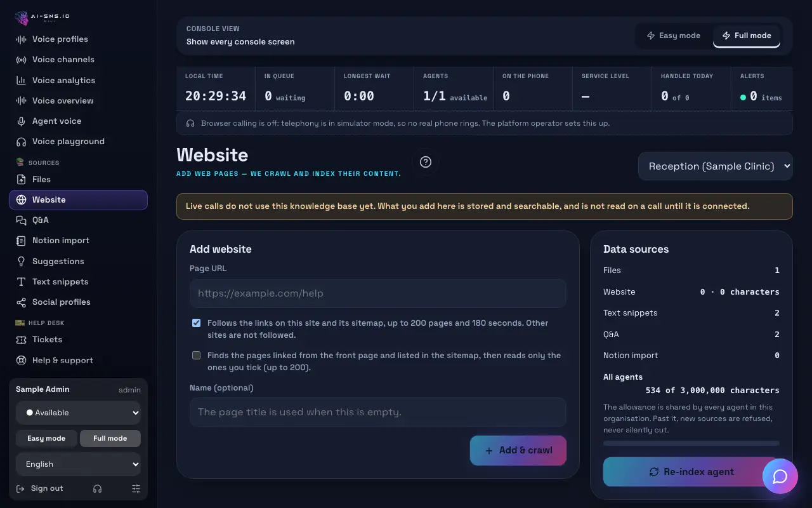Screen dimensions: 812x508
Task: Click the Add & crawl button
Action: coord(518,450)
